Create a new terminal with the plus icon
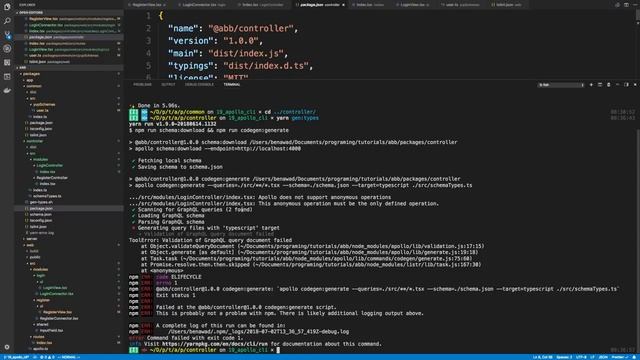The width and height of the screenshot is (640, 360). 591,84
